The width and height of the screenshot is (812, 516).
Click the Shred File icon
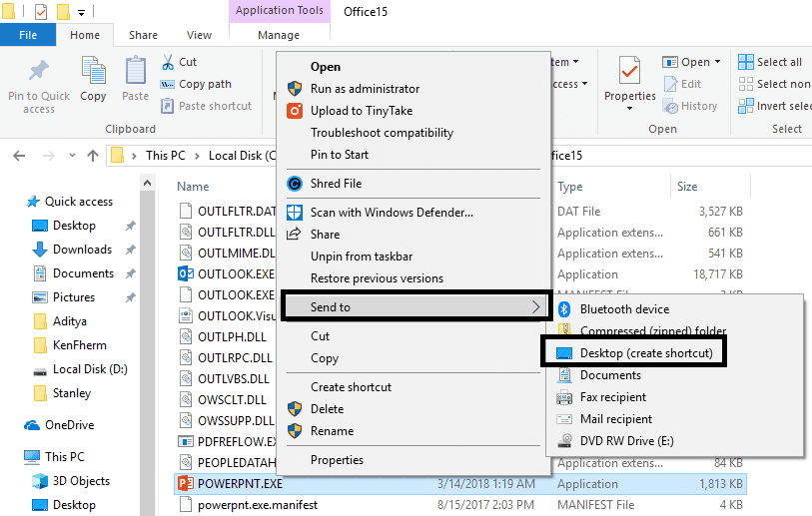tap(295, 184)
